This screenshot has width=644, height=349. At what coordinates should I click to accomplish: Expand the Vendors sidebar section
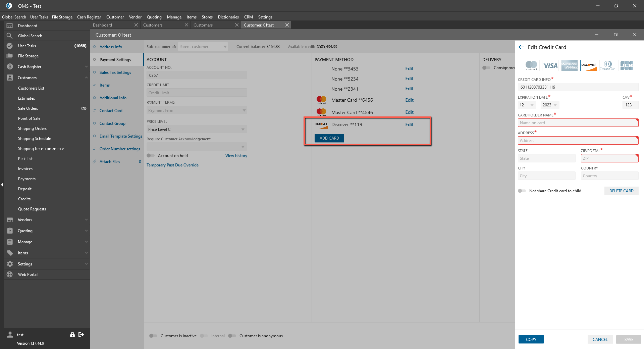(x=86, y=220)
